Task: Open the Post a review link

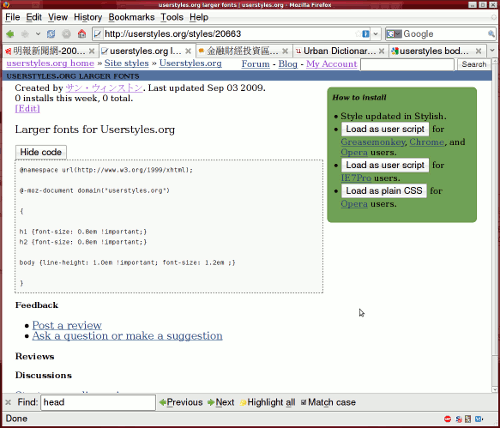Action: point(67,325)
